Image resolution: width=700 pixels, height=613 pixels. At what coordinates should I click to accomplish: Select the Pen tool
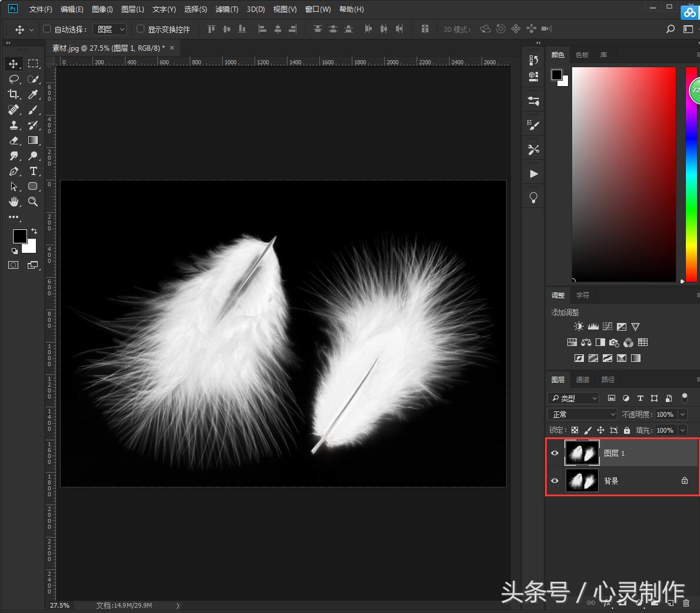click(x=14, y=172)
